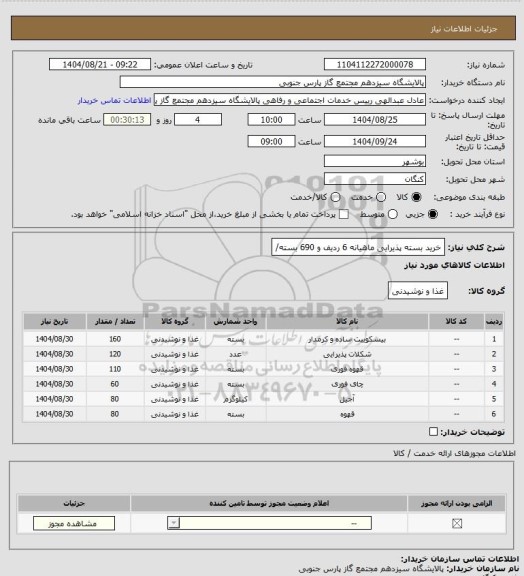Click the الزامی بودن ارائه مجوز column header
This screenshot has width=524, height=576.
pyautogui.click(x=456, y=503)
